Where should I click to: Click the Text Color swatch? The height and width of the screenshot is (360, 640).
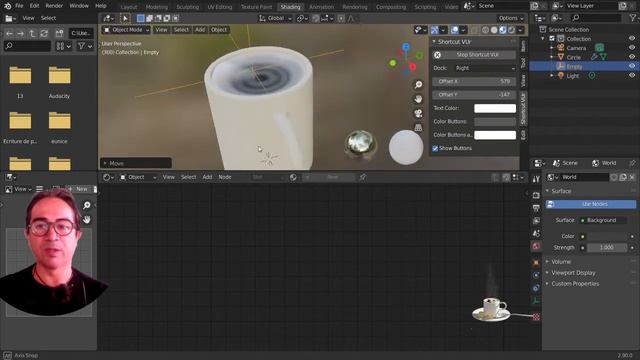pyautogui.click(x=495, y=108)
